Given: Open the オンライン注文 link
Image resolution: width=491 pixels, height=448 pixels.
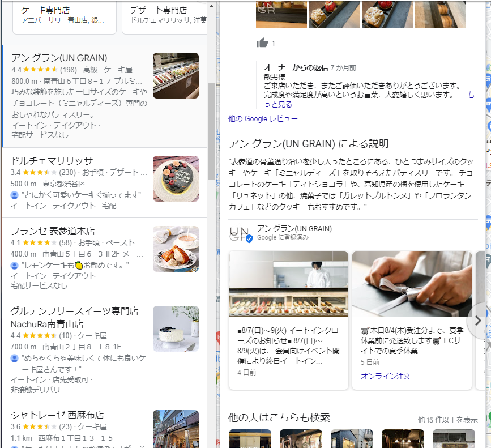Looking at the screenshot, I should (x=386, y=376).
